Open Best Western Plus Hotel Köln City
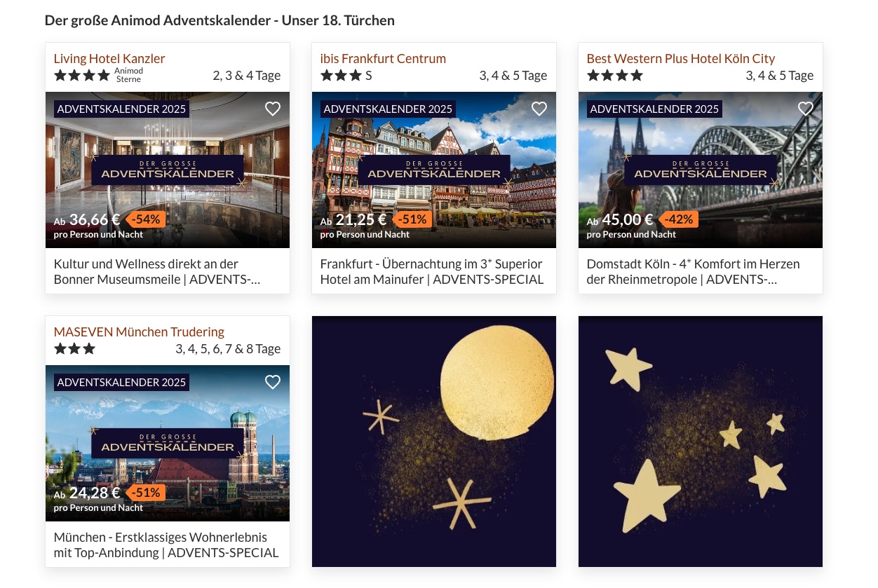 [681, 58]
